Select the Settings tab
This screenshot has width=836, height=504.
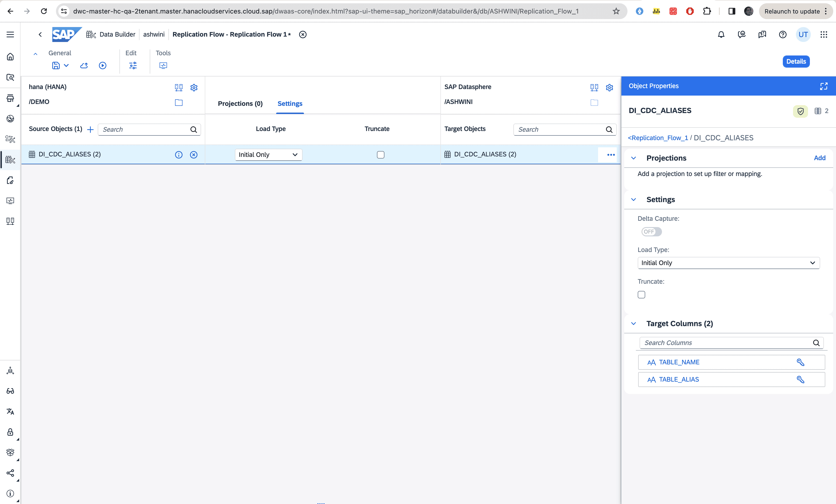click(x=290, y=104)
